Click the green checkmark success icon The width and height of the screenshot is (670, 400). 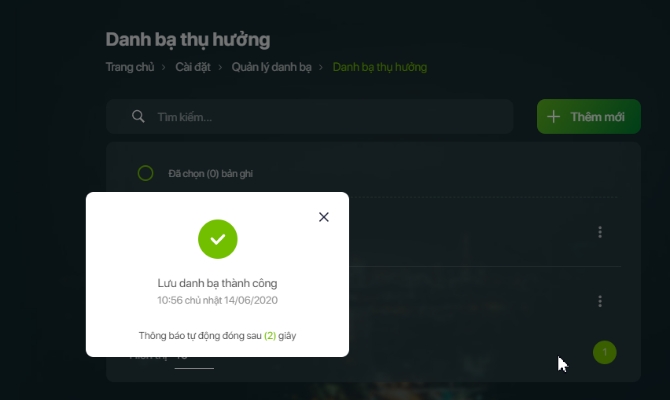[x=217, y=239]
